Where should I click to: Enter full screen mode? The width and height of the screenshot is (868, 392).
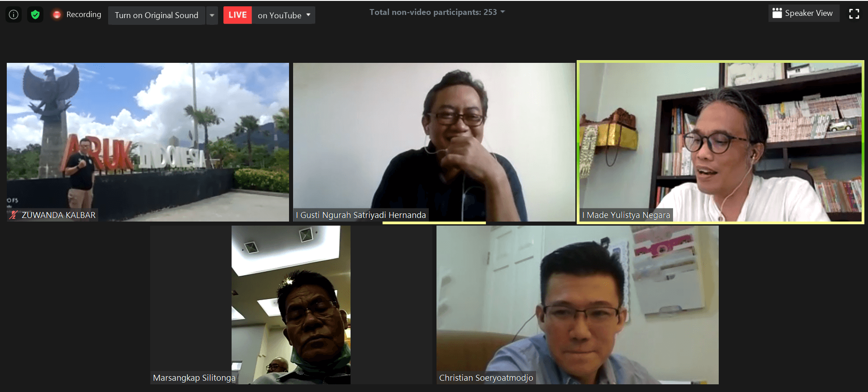pos(854,14)
